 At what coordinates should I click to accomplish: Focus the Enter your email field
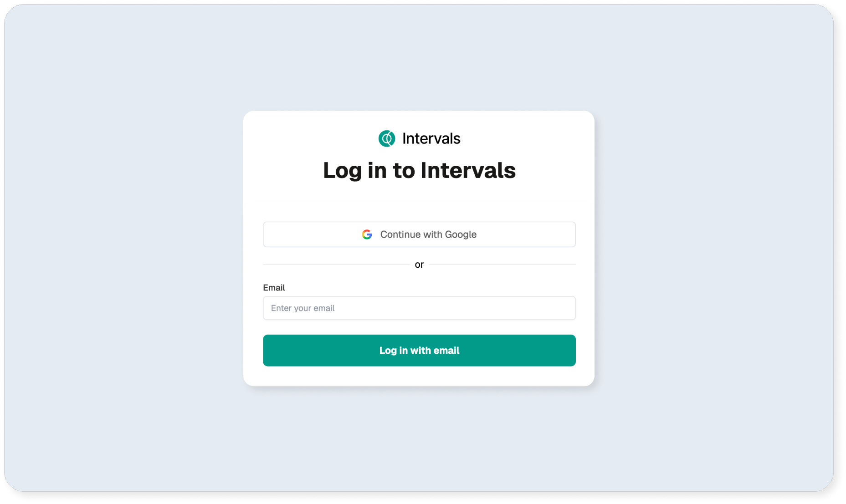[x=419, y=308]
